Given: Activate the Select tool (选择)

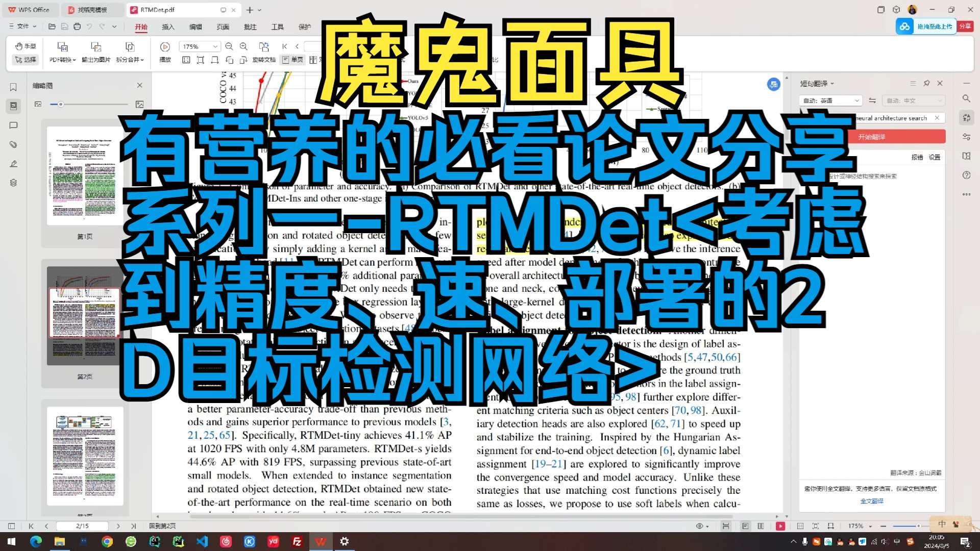Looking at the screenshot, I should pyautogui.click(x=26, y=60).
